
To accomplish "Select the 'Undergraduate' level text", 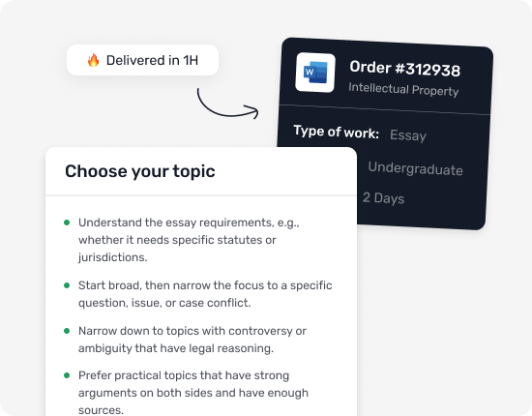I will coord(415,168).
